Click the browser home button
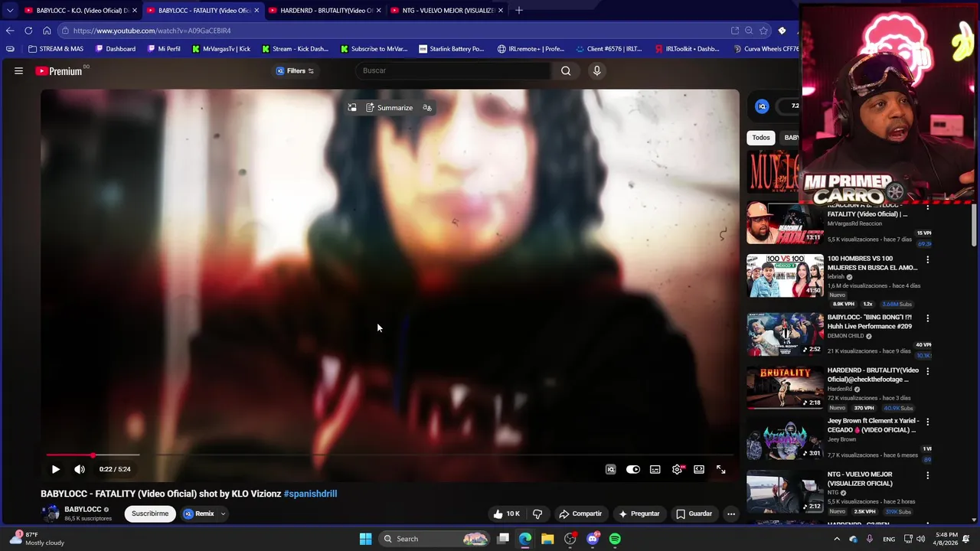This screenshot has height=551, width=980. (47, 31)
